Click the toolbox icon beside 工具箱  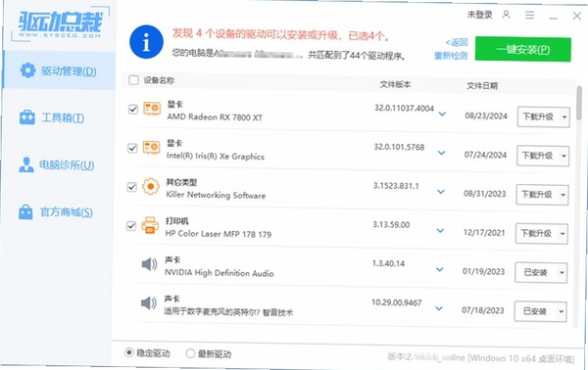[27, 117]
